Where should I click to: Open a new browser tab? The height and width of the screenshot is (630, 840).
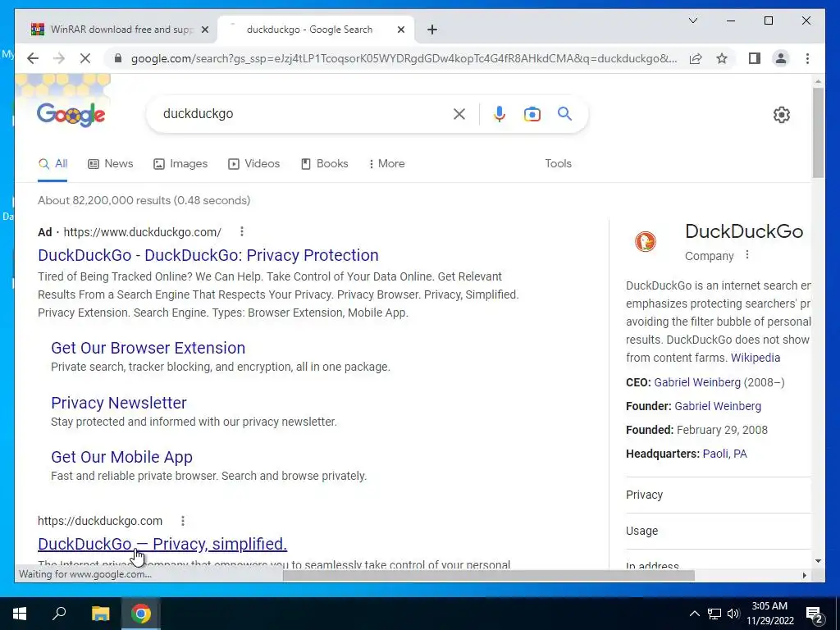click(432, 30)
